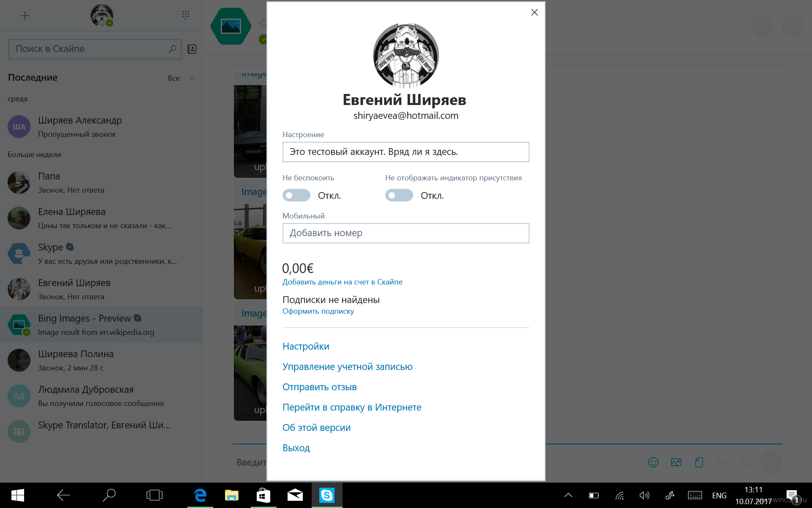
Task: Select 'Отправить отзыв'
Action: (320, 387)
